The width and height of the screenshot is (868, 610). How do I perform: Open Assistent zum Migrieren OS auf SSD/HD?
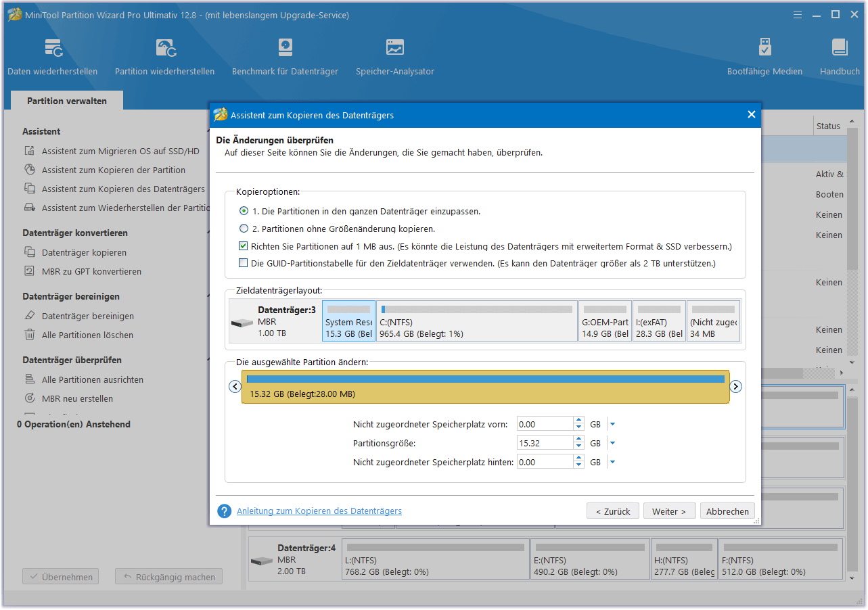click(x=120, y=151)
